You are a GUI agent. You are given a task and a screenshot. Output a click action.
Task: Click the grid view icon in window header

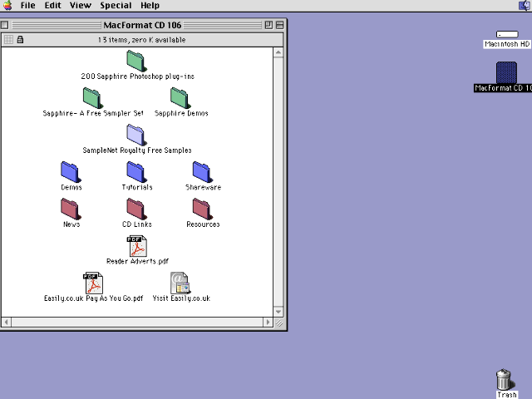[8, 40]
